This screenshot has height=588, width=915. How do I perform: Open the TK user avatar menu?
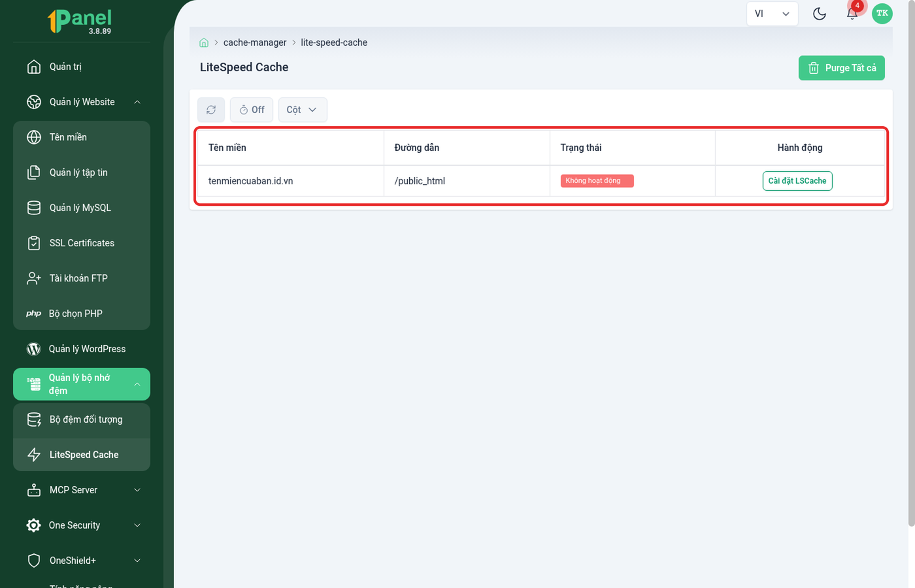coord(882,13)
